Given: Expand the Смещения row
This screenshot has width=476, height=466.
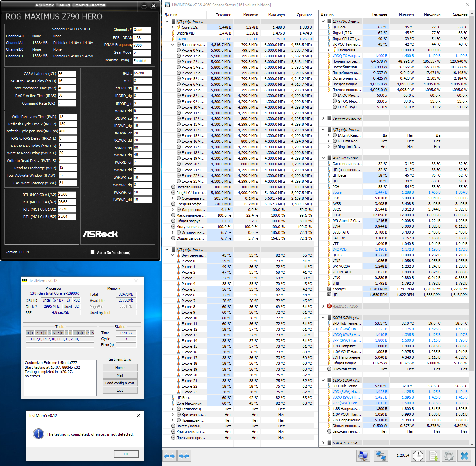Looking at the screenshot, I should click(x=329, y=50).
